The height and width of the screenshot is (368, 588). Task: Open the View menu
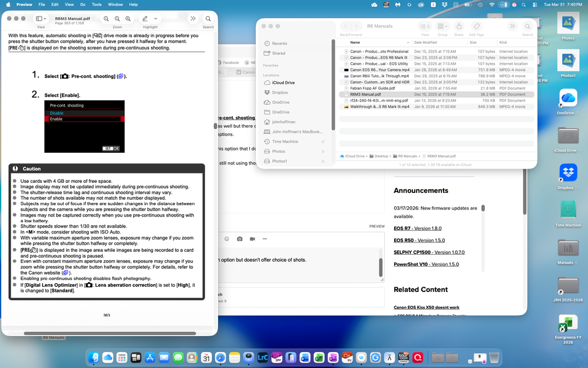click(x=70, y=5)
